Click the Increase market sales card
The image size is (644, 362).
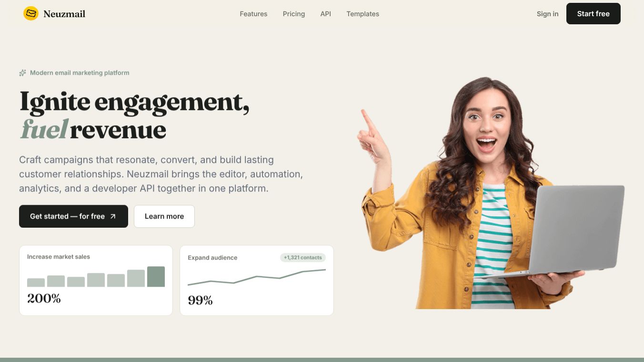(96, 280)
